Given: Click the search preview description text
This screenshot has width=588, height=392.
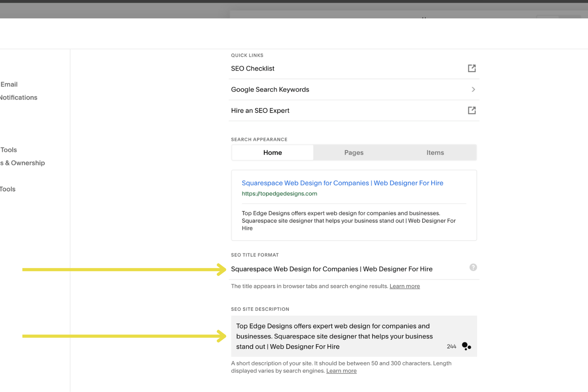Looking at the screenshot, I should click(349, 221).
